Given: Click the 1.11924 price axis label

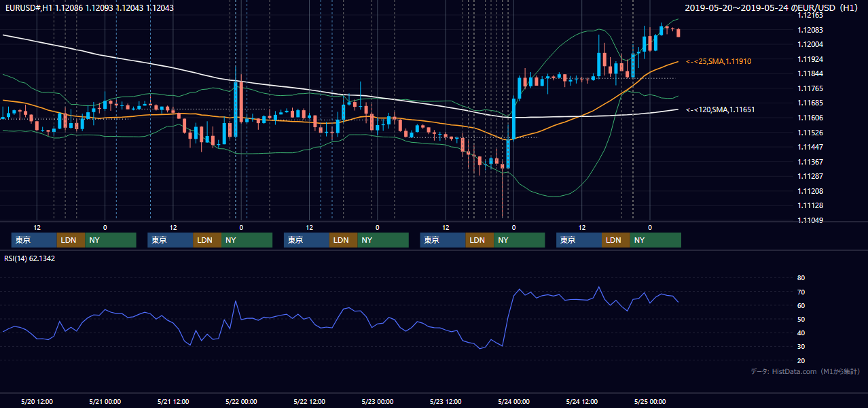Looking at the screenshot, I should pos(810,59).
